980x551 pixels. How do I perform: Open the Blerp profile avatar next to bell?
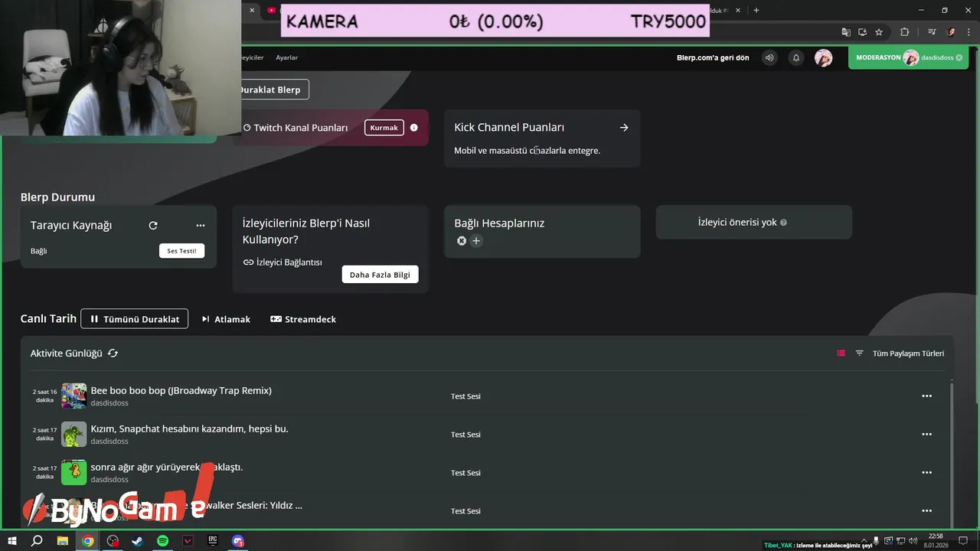[x=823, y=58]
